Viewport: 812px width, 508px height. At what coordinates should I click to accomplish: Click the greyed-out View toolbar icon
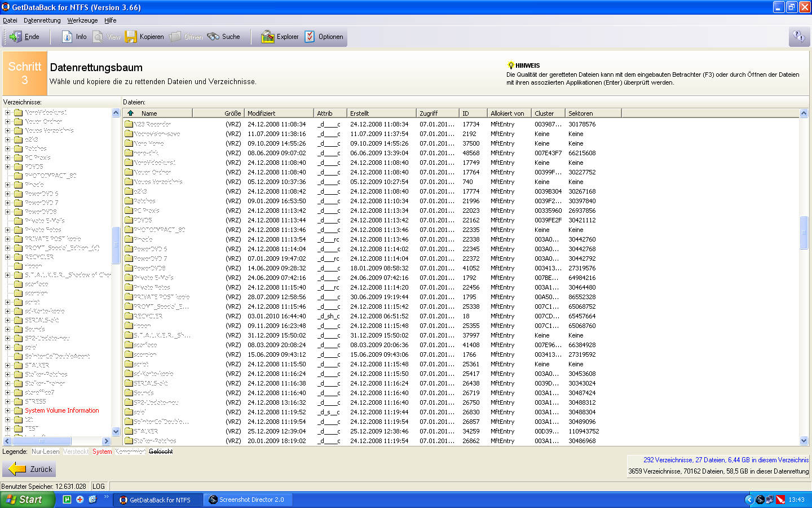98,37
